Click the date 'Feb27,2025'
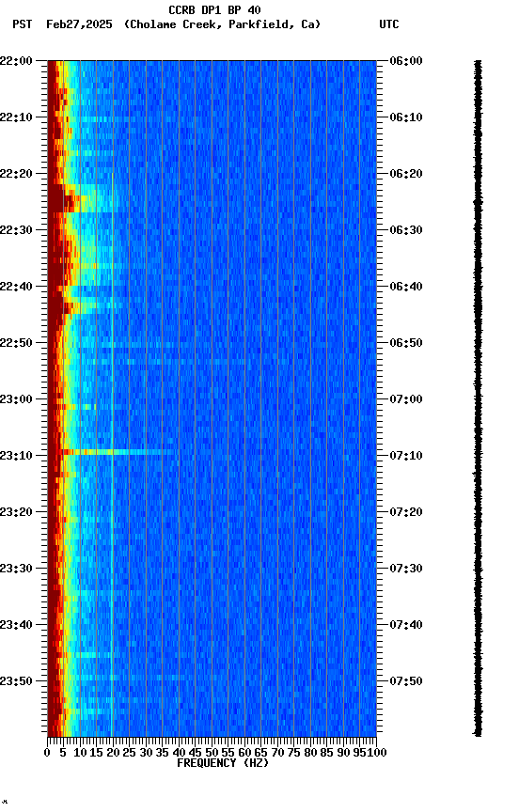 (79, 24)
